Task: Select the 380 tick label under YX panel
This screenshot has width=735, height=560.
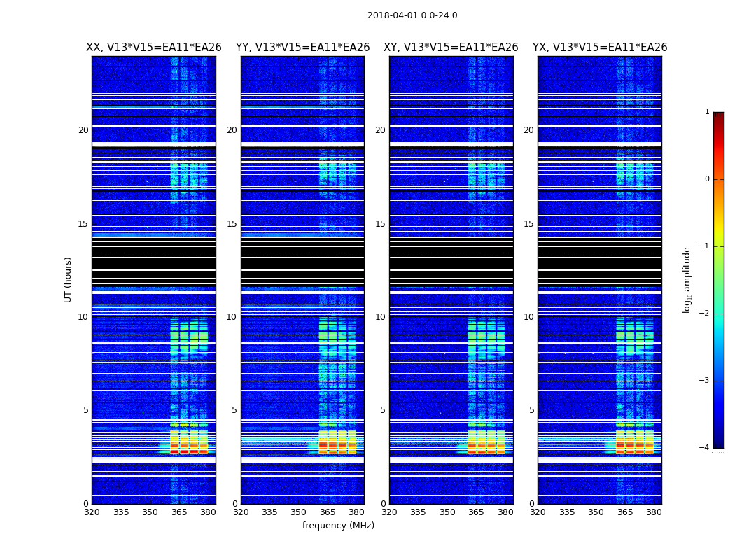Action: 654,512
